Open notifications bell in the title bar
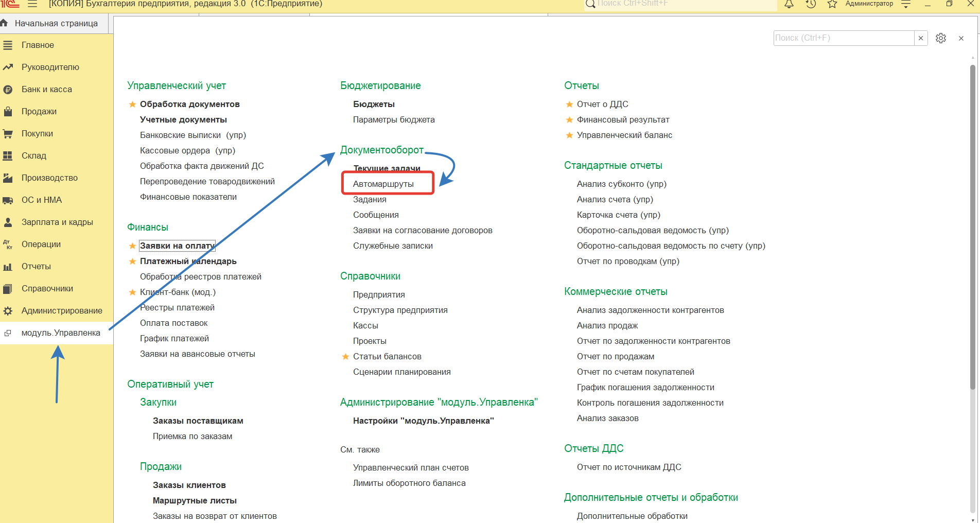 [x=789, y=4]
